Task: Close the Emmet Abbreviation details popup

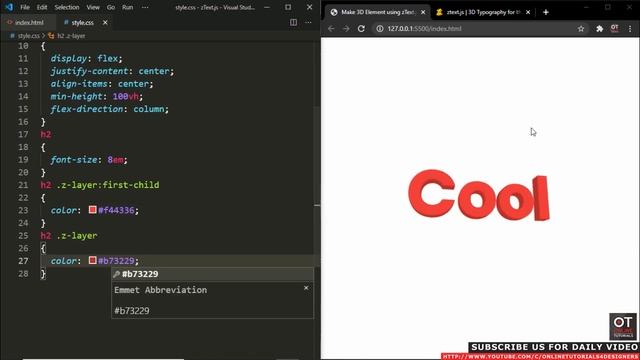Action: pyautogui.click(x=306, y=288)
